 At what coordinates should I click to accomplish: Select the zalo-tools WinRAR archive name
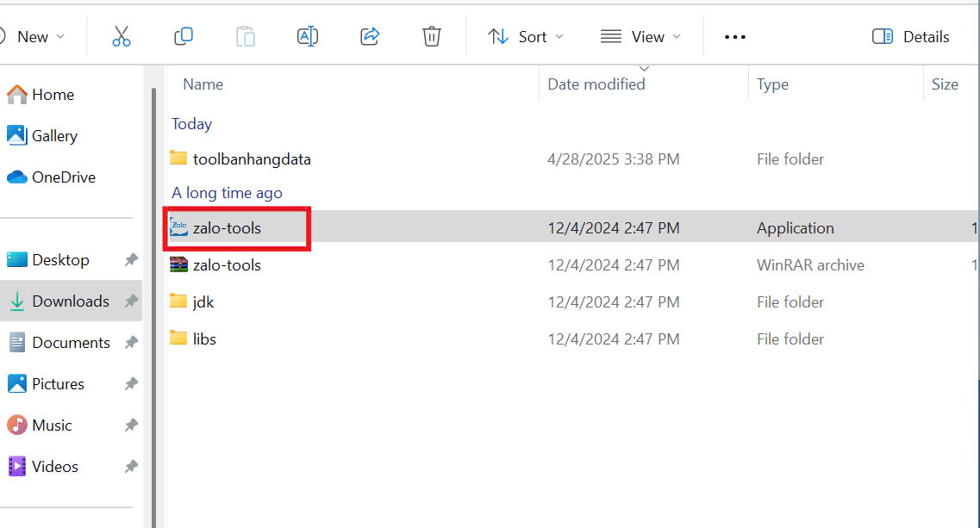(227, 265)
